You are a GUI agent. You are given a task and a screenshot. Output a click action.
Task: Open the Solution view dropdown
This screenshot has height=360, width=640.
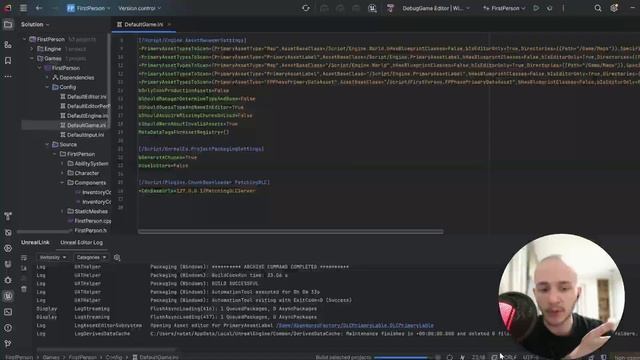[x=35, y=24]
